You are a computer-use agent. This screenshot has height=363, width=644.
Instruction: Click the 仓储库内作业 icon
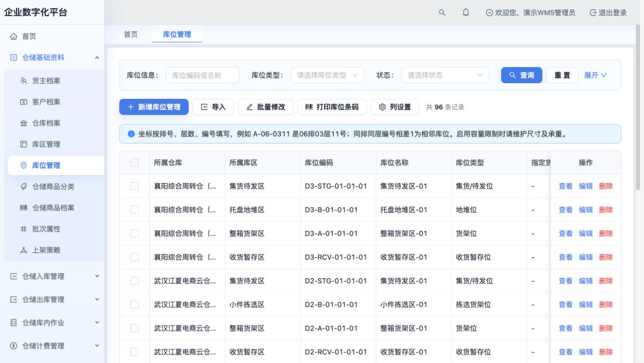(14, 323)
